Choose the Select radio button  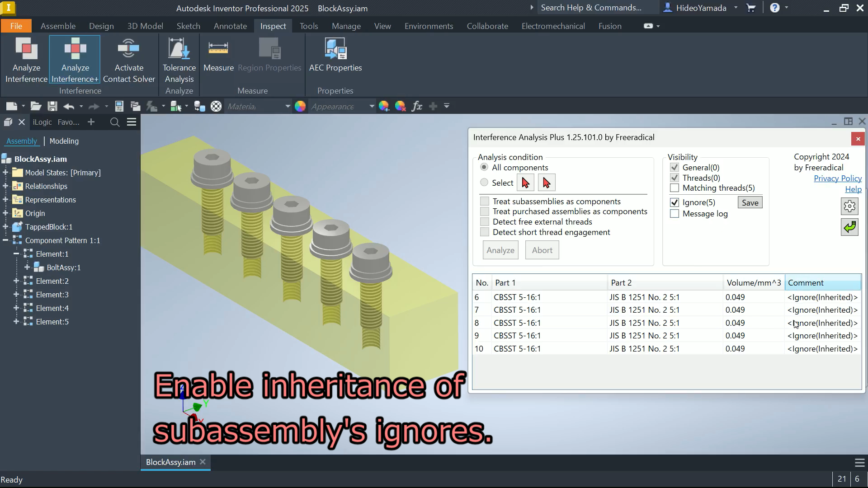click(484, 183)
